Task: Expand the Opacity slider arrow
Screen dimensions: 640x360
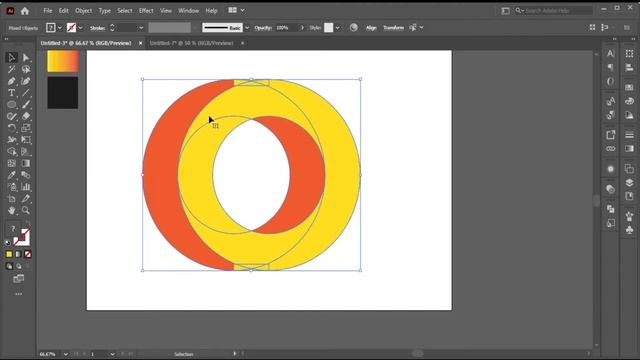Action: coord(302,28)
